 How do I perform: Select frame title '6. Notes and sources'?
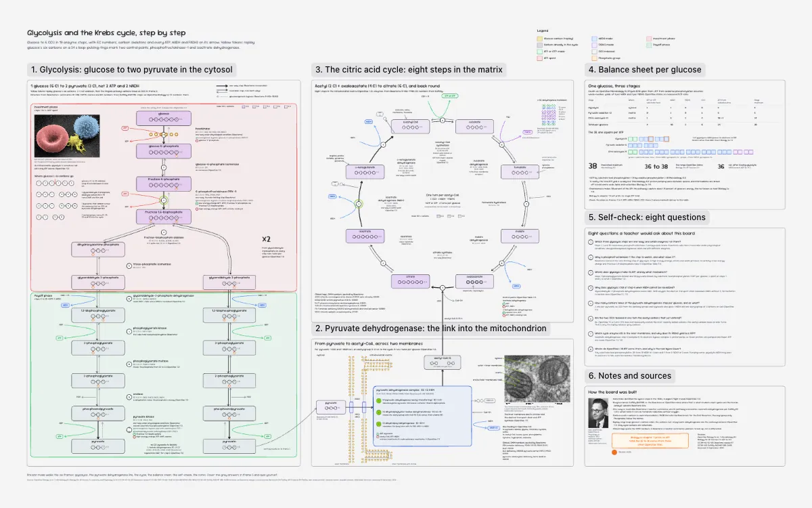coord(630,376)
